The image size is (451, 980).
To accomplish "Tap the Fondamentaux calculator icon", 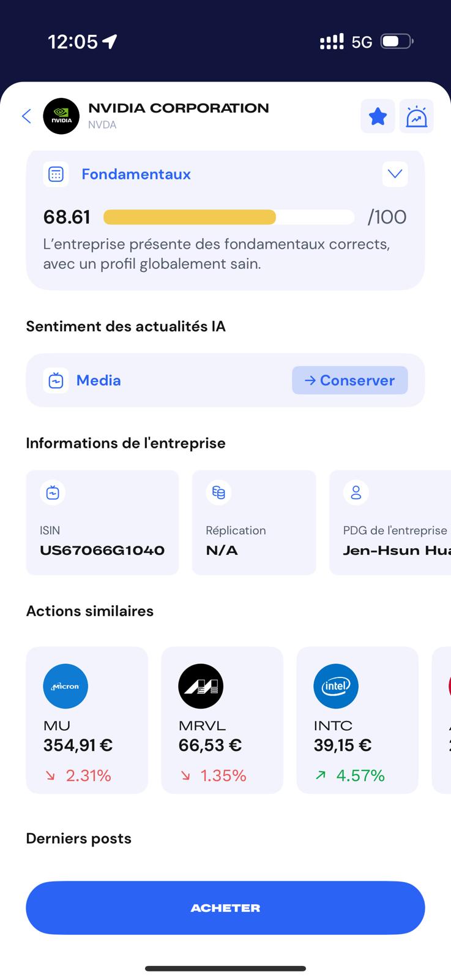I will coord(56,175).
